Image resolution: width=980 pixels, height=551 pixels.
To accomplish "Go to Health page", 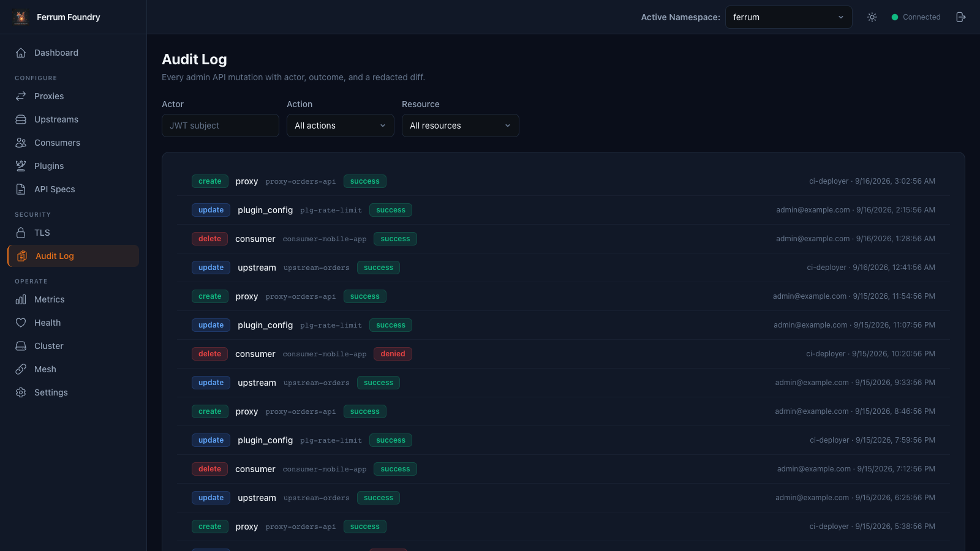I will (73, 323).
